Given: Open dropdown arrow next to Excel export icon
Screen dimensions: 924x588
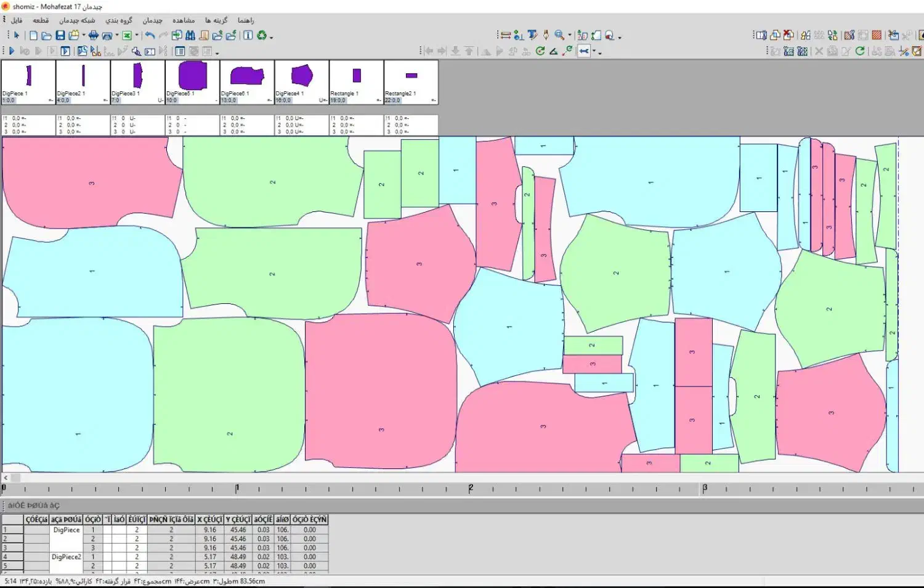Looking at the screenshot, I should pos(136,36).
